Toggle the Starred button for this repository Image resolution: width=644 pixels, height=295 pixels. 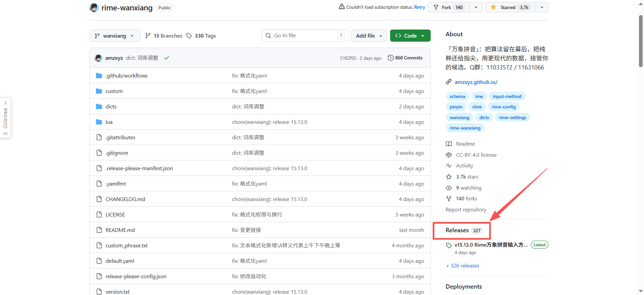[511, 7]
